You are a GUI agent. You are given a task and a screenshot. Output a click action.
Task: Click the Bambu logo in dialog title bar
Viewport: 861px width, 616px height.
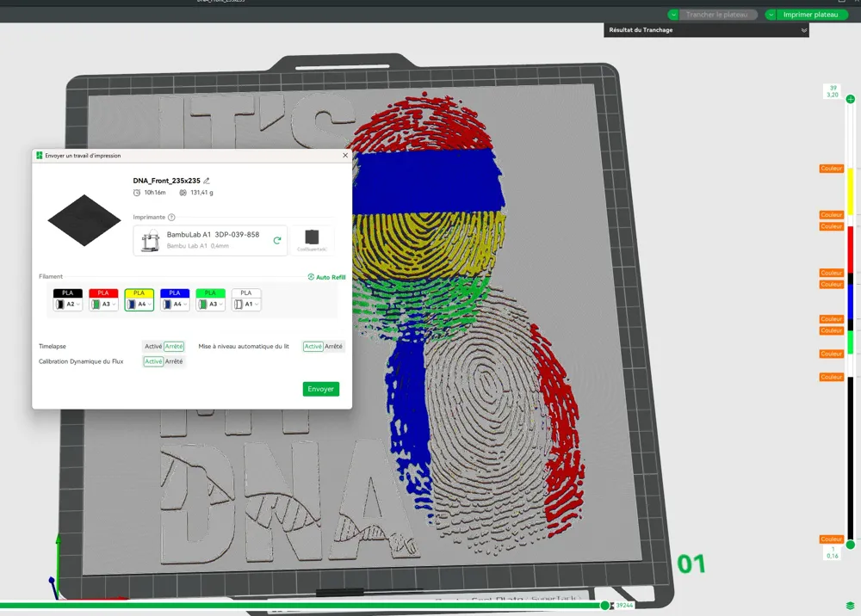point(39,155)
